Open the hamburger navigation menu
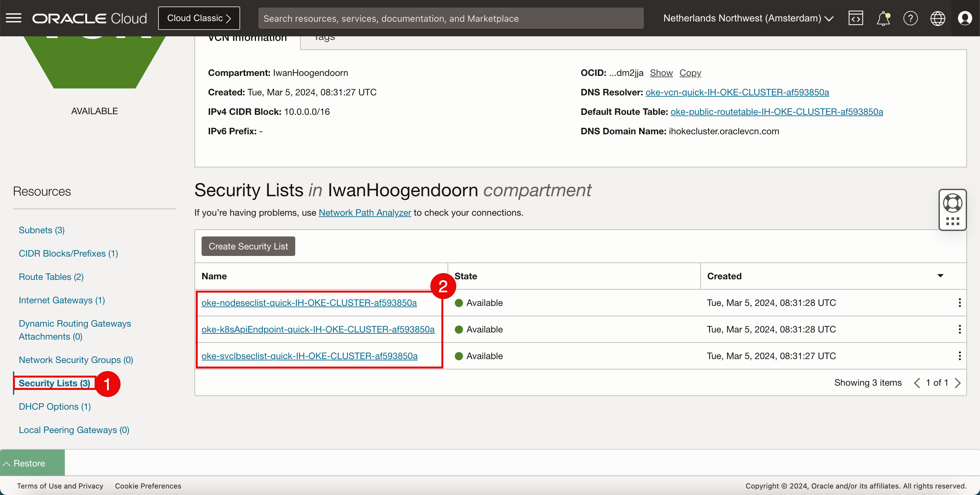Viewport: 980px width, 495px height. 14,18
